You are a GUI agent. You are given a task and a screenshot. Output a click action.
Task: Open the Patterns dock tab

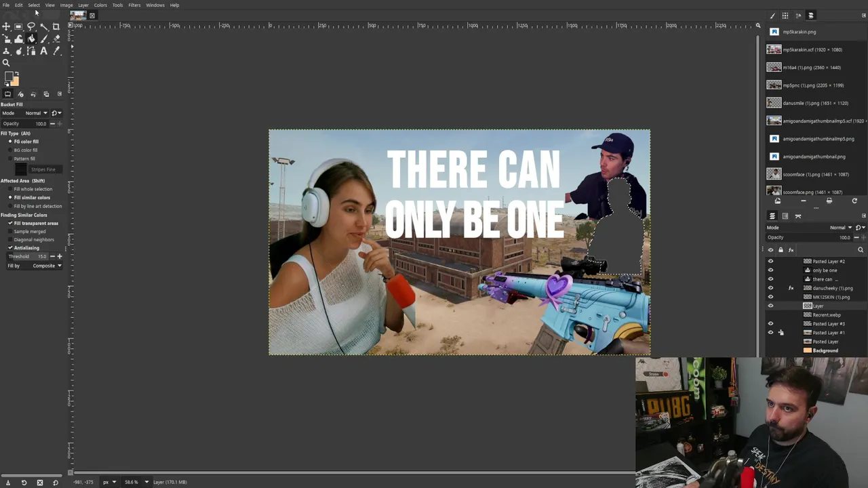click(x=785, y=16)
